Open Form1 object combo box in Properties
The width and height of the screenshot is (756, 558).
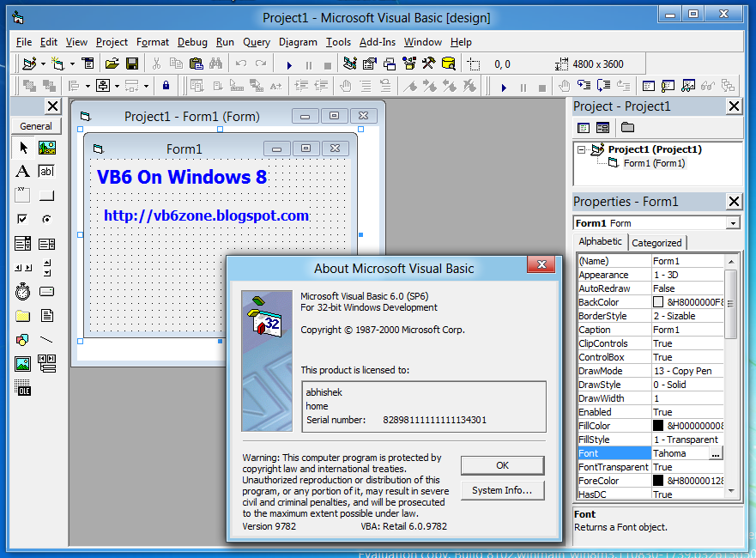tap(656, 223)
